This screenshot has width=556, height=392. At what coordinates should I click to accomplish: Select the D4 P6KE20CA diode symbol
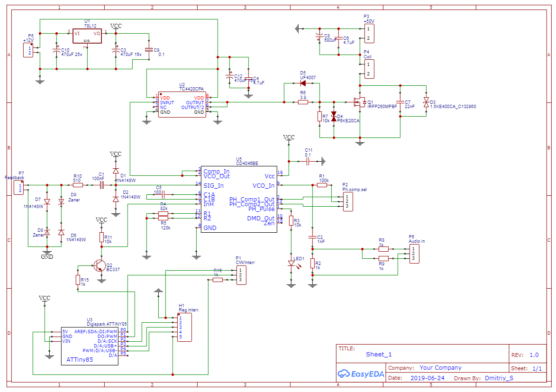(334, 116)
